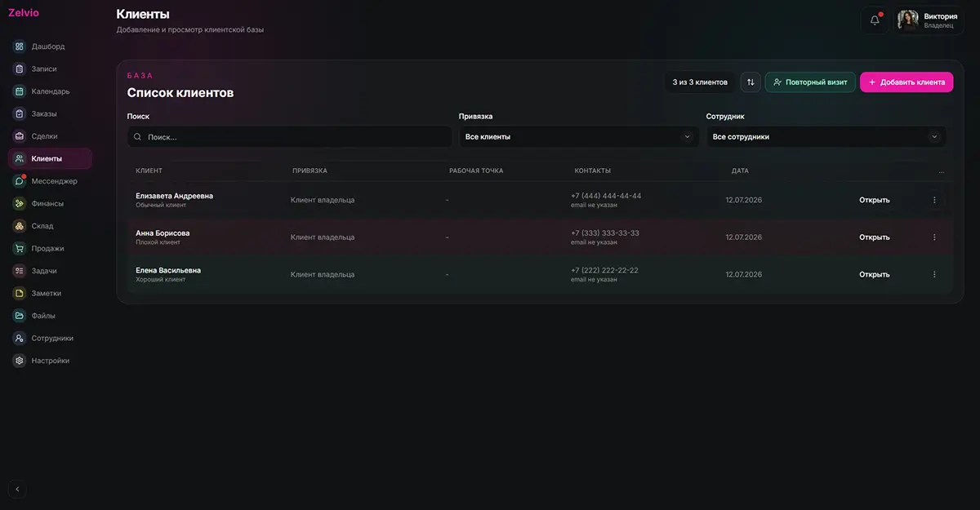The height and width of the screenshot is (510, 980).
Task: Go to the Настройки page
Action: (50, 361)
